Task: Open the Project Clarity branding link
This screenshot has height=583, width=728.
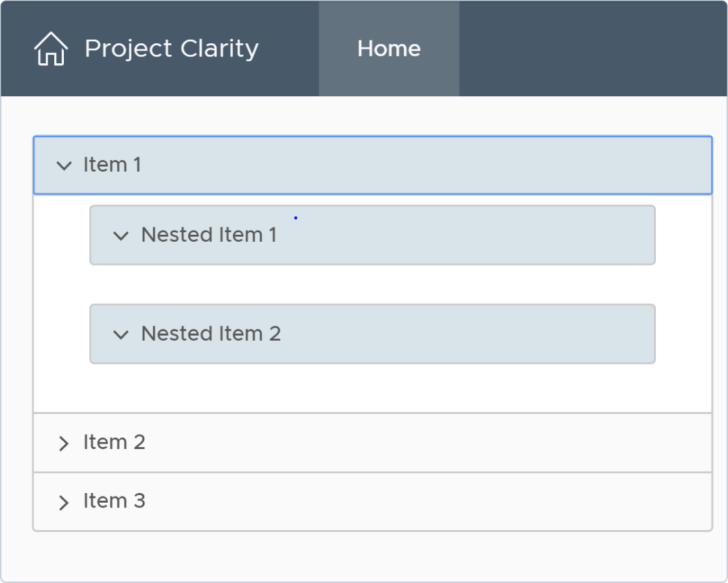Action: pyautogui.click(x=172, y=48)
